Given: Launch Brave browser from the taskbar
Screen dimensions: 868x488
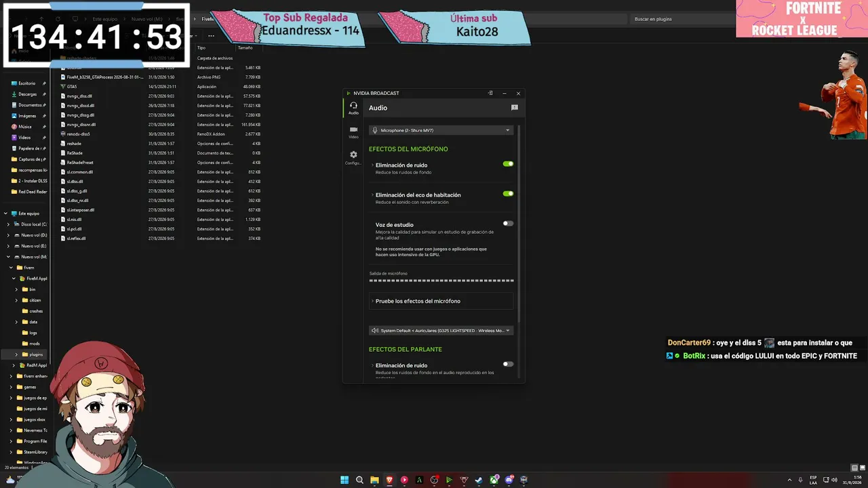Looking at the screenshot, I should pos(389,480).
